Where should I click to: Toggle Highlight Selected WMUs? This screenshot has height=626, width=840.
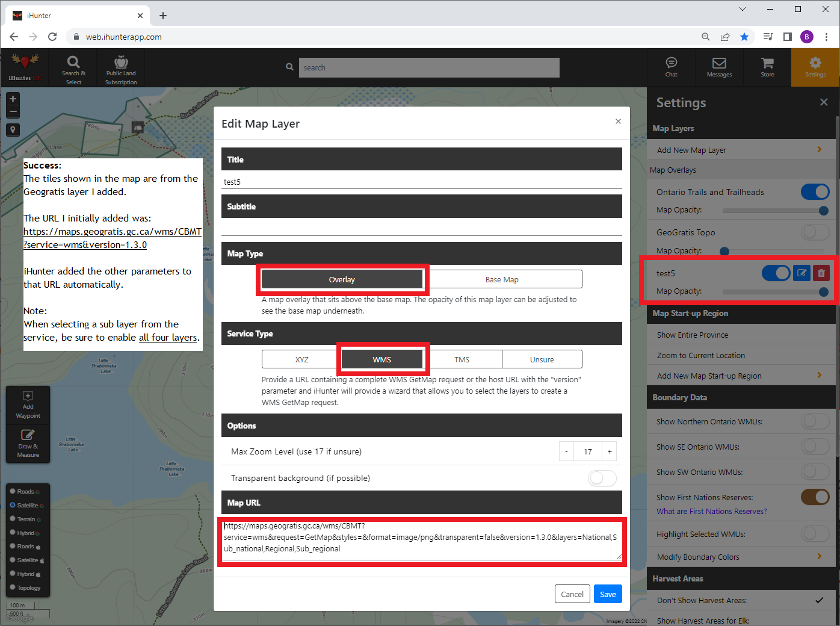[x=815, y=534]
